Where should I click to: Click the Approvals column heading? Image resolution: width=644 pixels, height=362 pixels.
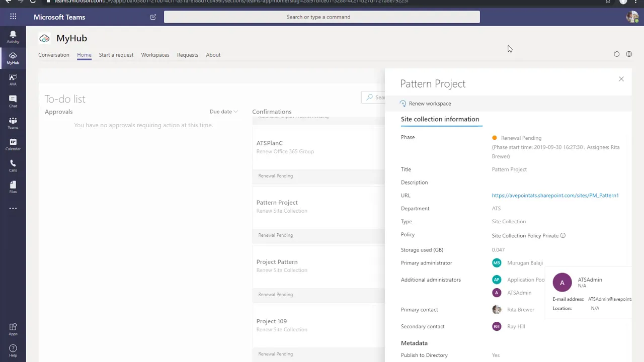coord(59,112)
